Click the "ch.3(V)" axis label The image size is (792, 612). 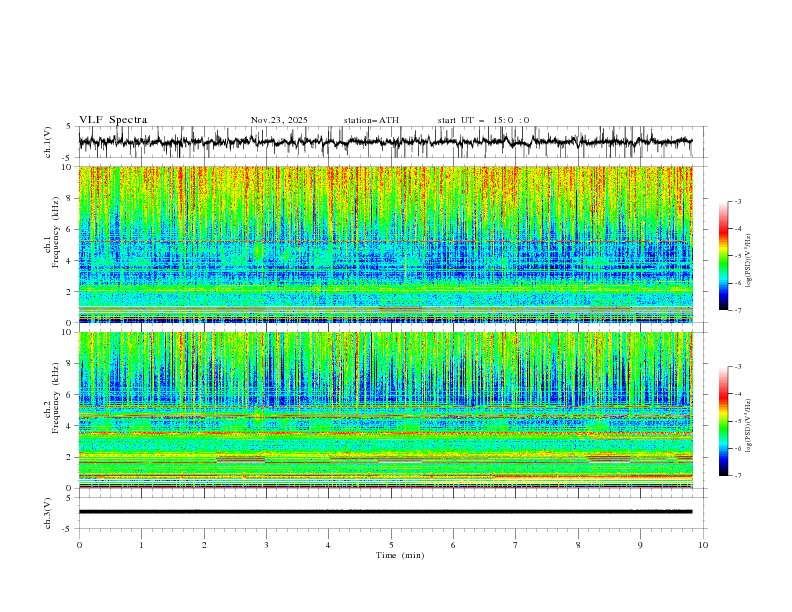[x=48, y=513]
